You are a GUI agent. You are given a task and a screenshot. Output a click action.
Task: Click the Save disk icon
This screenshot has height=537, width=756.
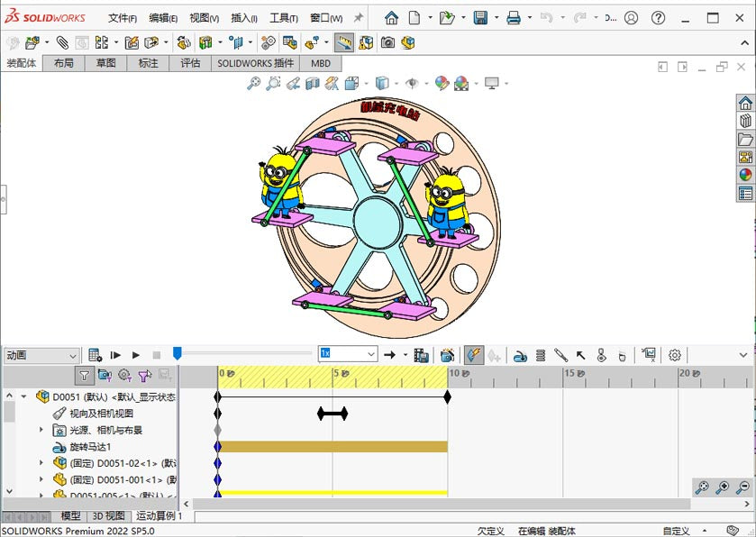tap(480, 18)
